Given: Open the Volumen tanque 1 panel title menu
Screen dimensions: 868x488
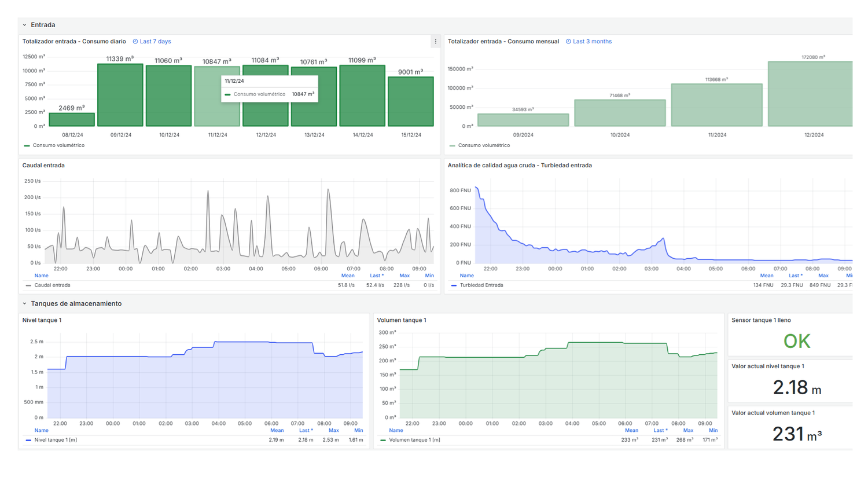Looking at the screenshot, I should (402, 320).
